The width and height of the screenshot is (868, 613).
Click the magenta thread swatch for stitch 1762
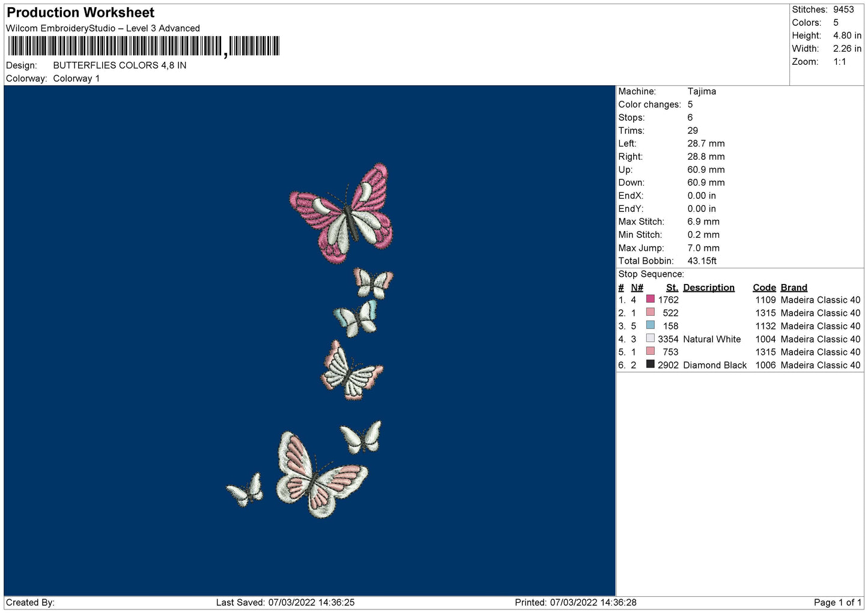[650, 299]
